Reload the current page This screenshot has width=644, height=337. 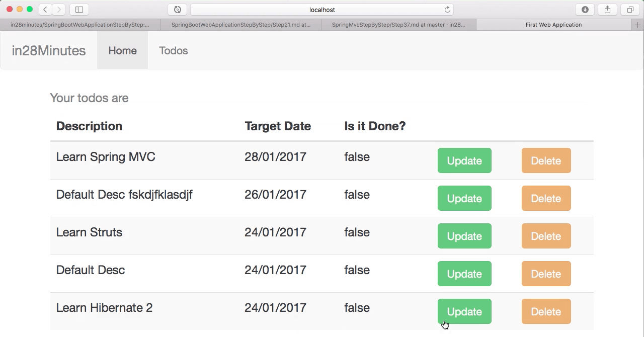pyautogui.click(x=447, y=9)
